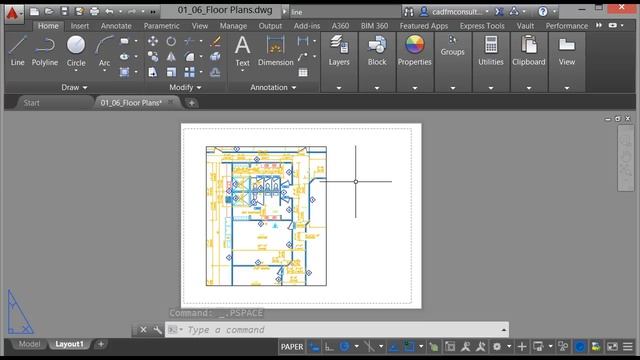Select the Scale tool
640x360 pixels.
pyautogui.click(x=171, y=72)
